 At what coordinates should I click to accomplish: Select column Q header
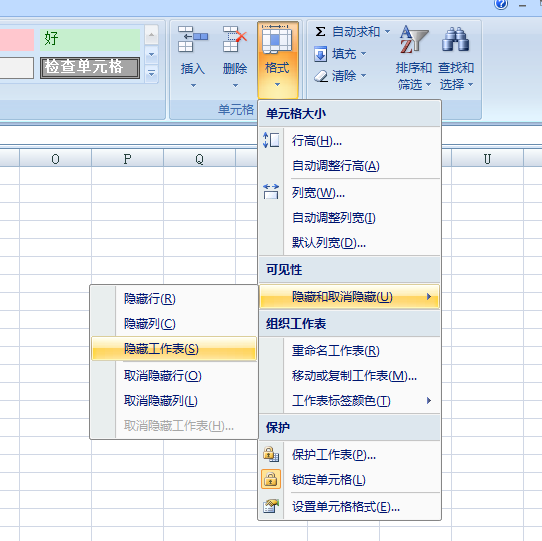pos(199,159)
